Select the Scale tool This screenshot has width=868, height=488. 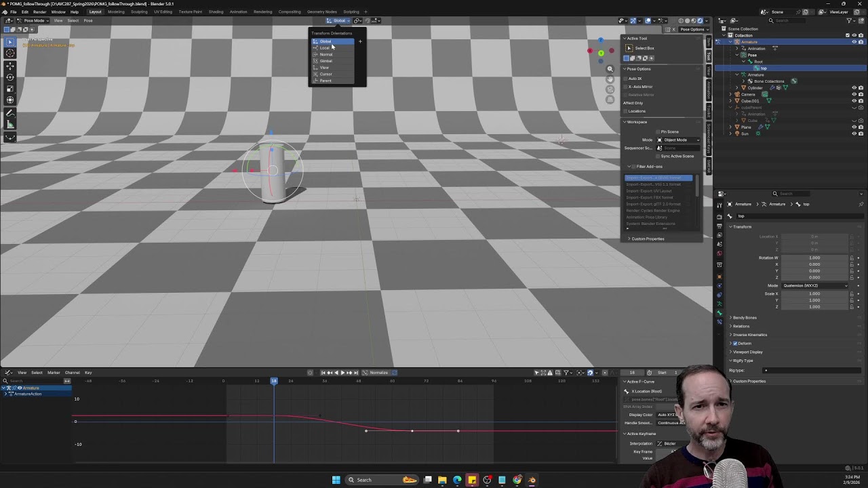(10, 89)
